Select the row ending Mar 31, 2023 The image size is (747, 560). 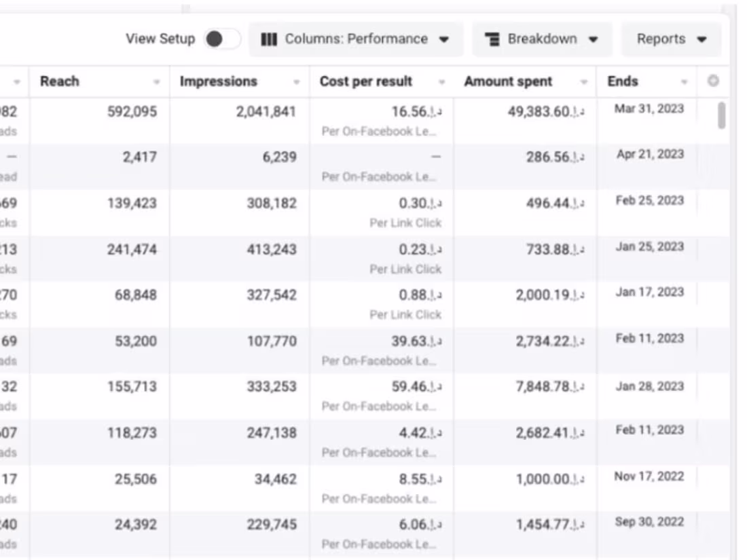[649, 109]
